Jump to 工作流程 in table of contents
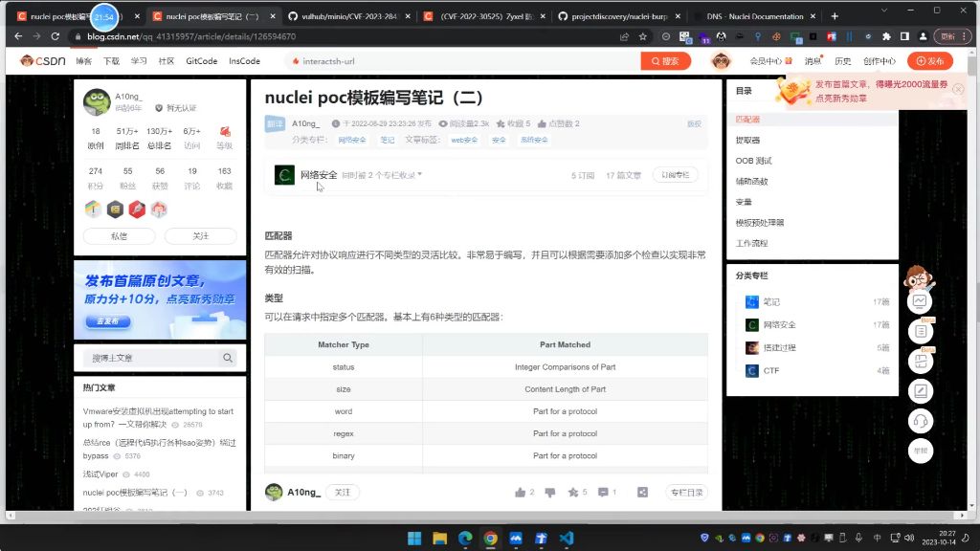Viewport: 980px width, 551px height. coord(751,243)
